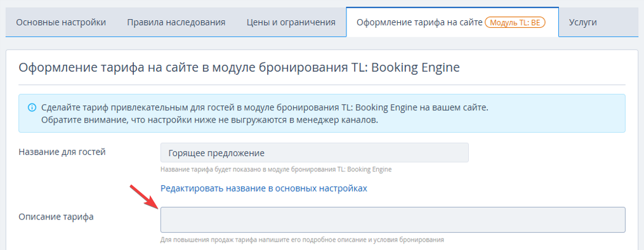Click the info icon in the blue banner
Screen dimensions: 644x250
point(32,108)
